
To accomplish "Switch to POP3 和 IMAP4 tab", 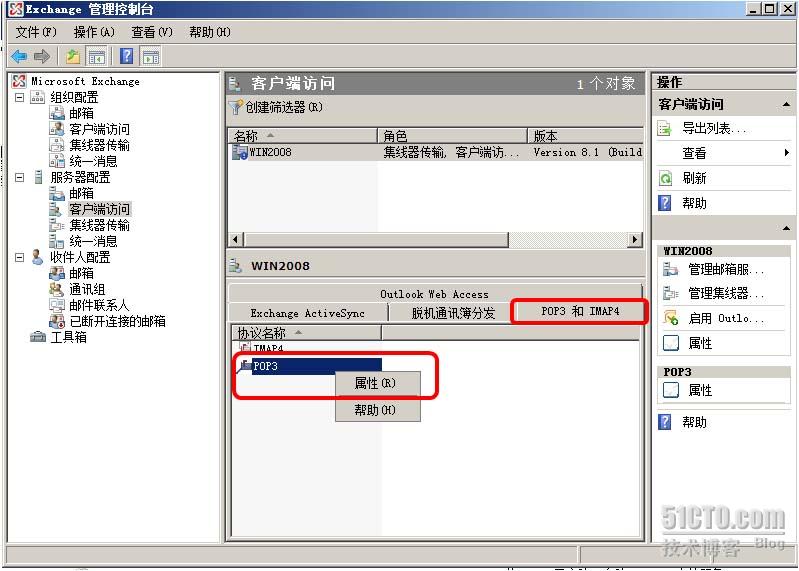I will (580, 311).
